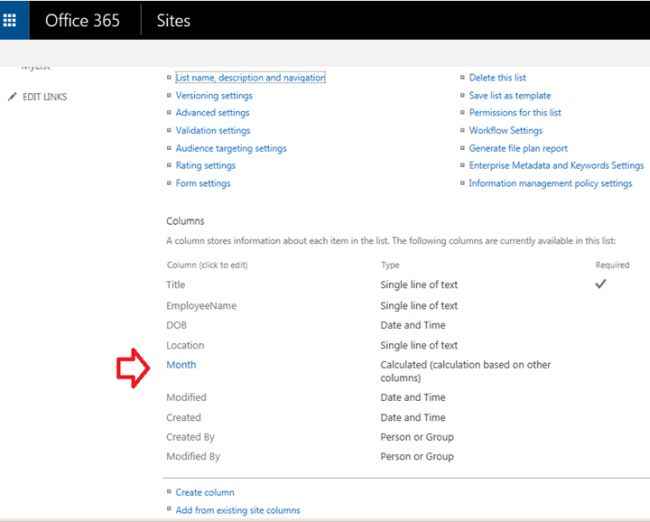Edit the Month calculated column
This screenshot has height=522, width=650.
coord(181,365)
